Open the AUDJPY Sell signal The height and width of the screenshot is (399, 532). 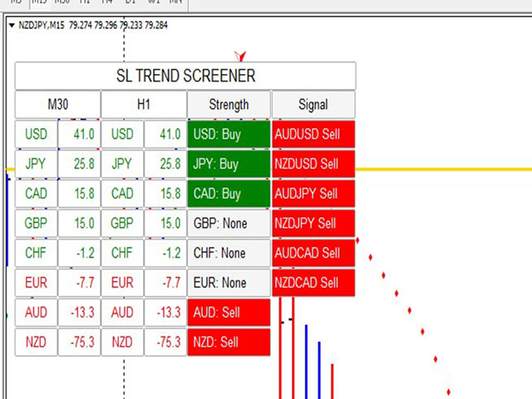pos(313,194)
